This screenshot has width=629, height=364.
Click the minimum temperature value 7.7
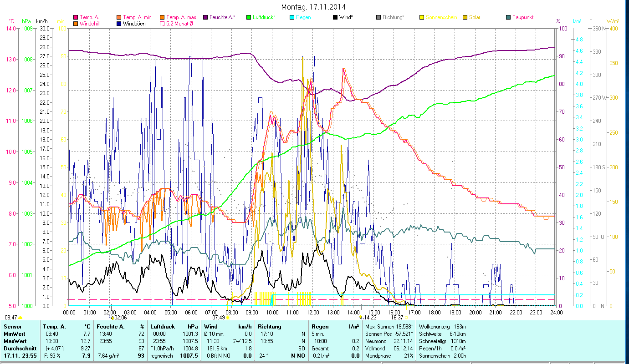(87, 334)
